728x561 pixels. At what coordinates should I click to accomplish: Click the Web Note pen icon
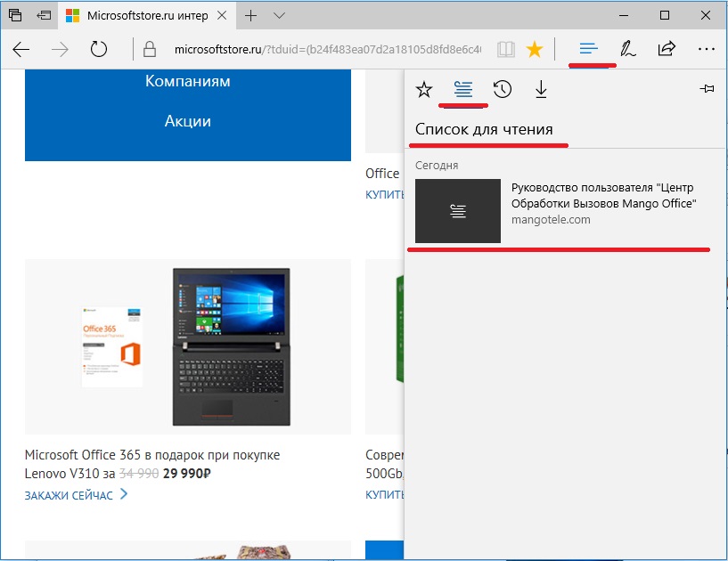pyautogui.click(x=628, y=49)
